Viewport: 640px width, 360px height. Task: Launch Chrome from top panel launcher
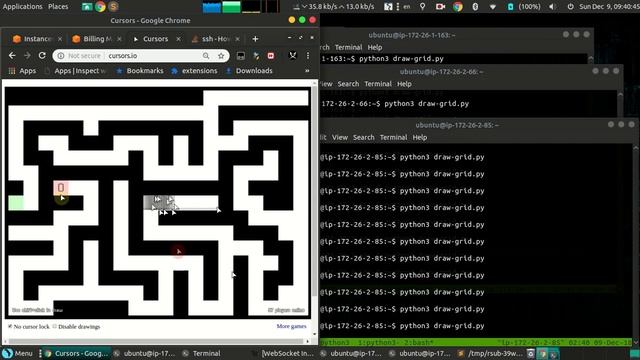[x=100, y=7]
